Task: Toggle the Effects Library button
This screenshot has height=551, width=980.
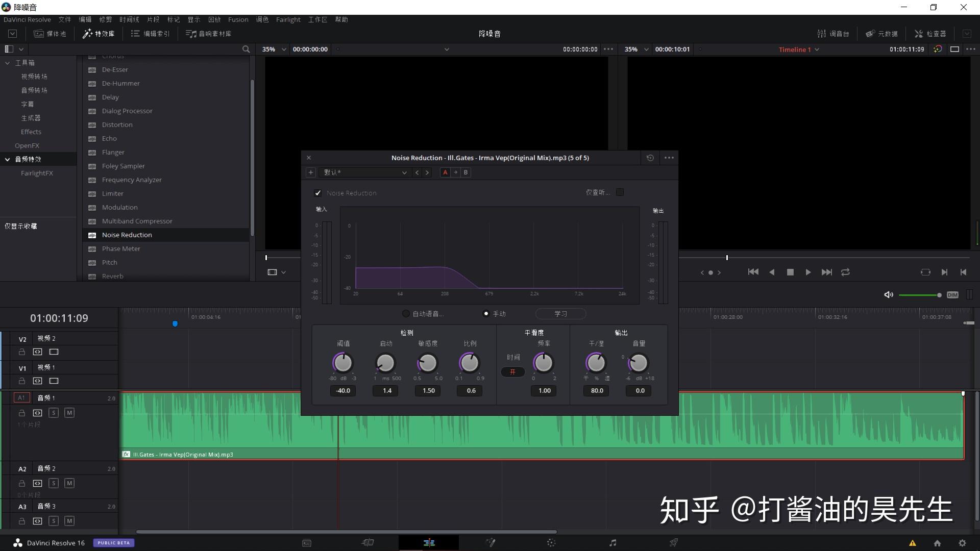Action: tap(99, 34)
